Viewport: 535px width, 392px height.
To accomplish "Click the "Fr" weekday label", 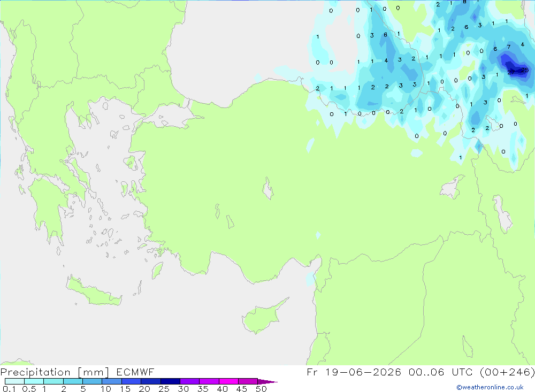I will pyautogui.click(x=312, y=372).
